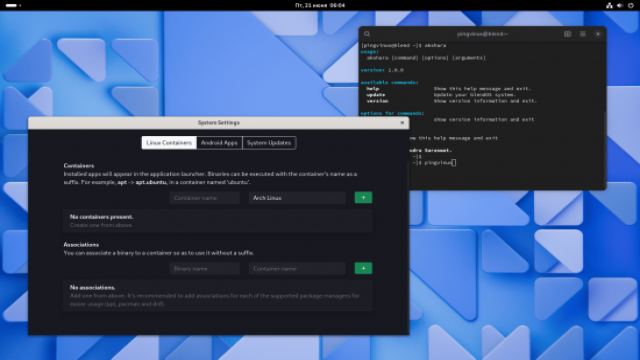Open the volume icon in top bar
This screenshot has height=360, width=640.
pos(620,5)
